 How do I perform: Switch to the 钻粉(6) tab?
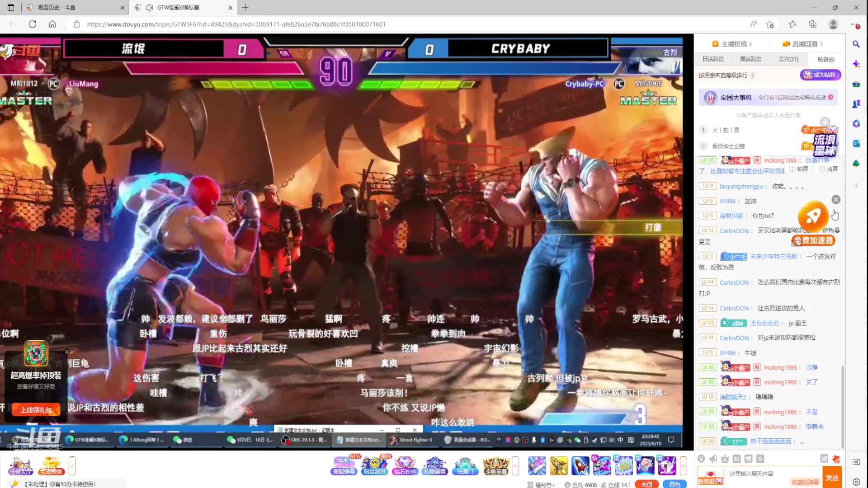point(826,59)
